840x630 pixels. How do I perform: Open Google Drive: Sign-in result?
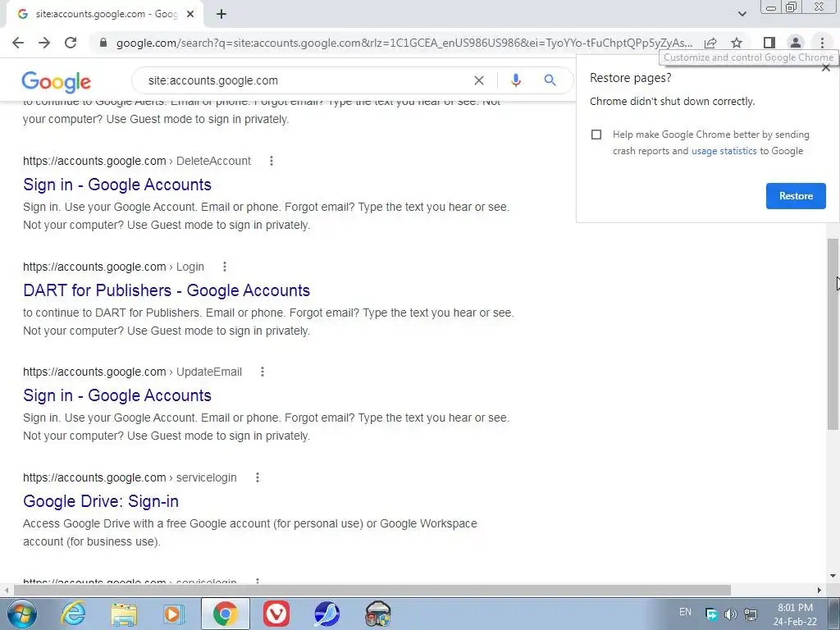(x=101, y=501)
